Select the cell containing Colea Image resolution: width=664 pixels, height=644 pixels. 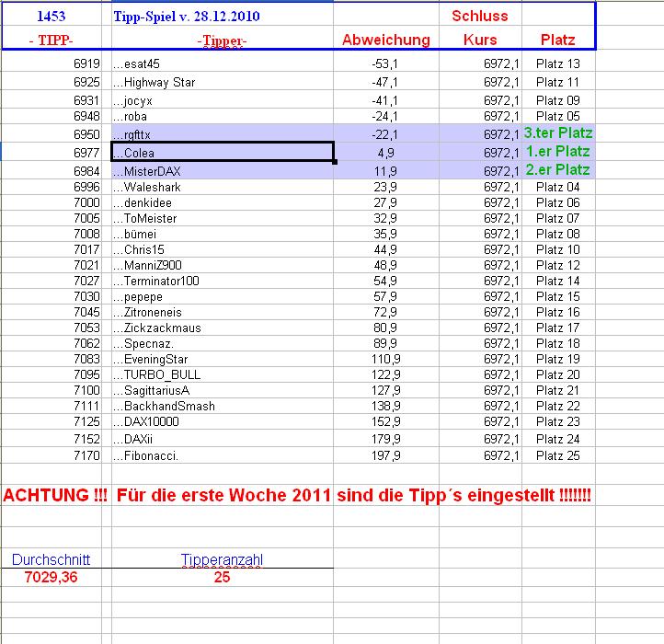coord(223,152)
